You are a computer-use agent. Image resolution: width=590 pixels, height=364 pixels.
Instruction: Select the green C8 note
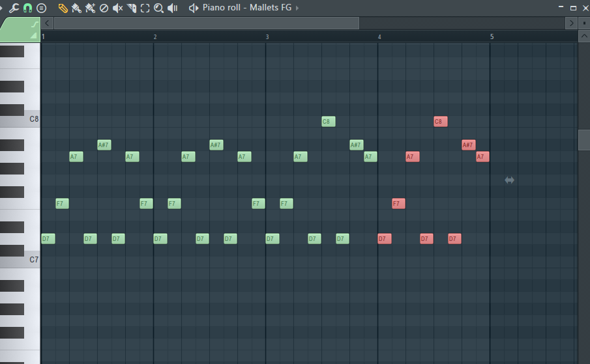[x=329, y=122]
